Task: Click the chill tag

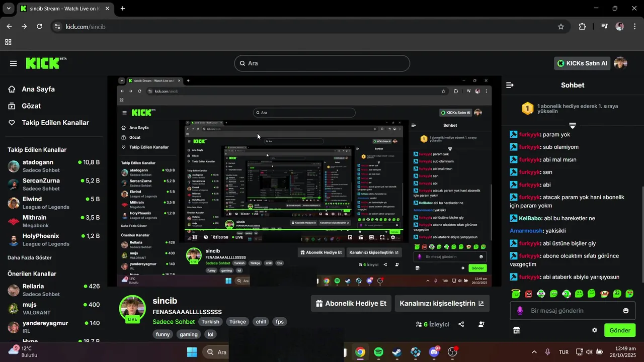Action: click(261, 322)
